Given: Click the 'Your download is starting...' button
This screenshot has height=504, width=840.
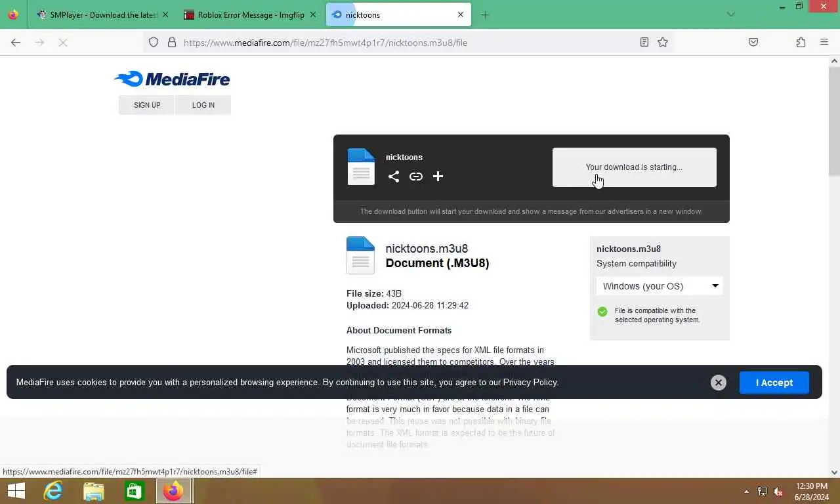Looking at the screenshot, I should (x=634, y=167).
